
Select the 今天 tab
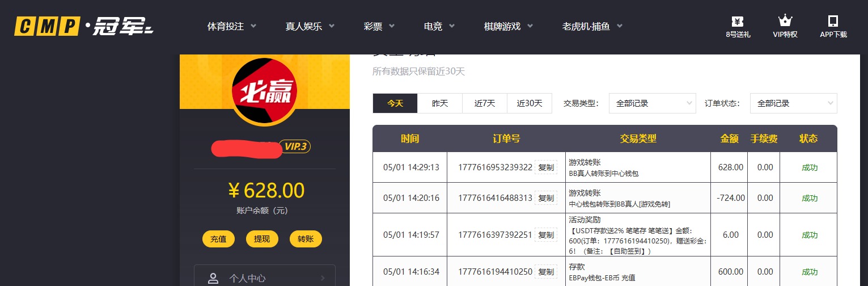(x=395, y=103)
